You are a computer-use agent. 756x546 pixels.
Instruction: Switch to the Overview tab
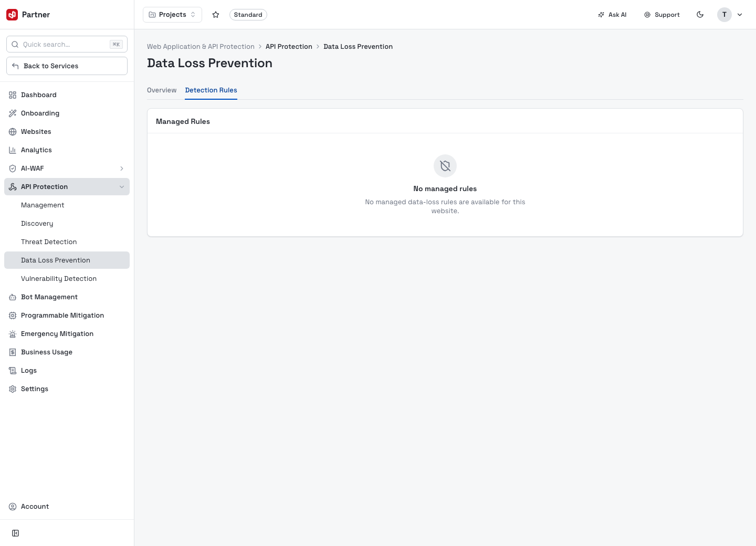(162, 90)
